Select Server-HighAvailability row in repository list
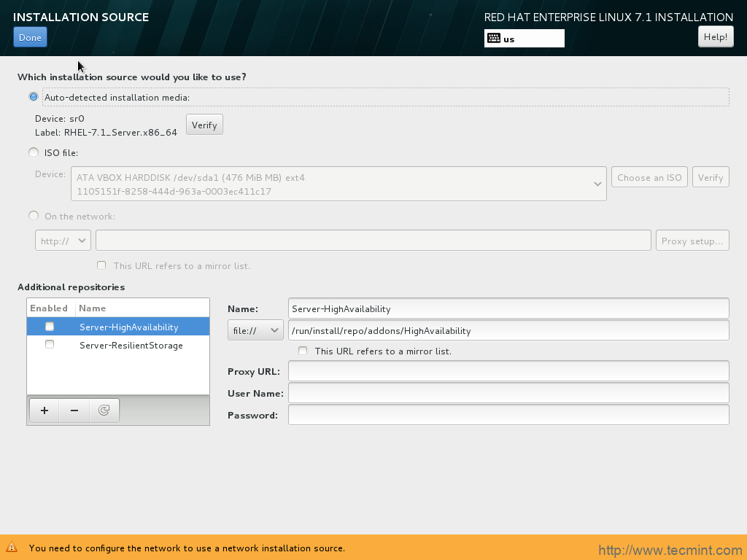 129,327
